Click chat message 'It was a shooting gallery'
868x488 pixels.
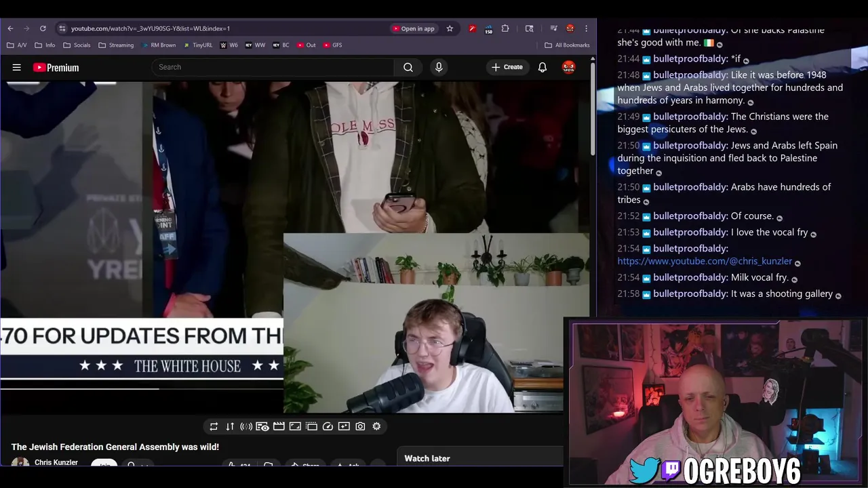(x=781, y=293)
